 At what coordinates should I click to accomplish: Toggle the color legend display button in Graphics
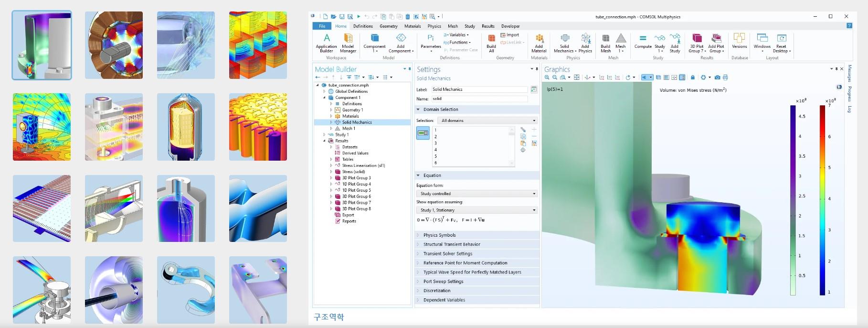coord(682,77)
